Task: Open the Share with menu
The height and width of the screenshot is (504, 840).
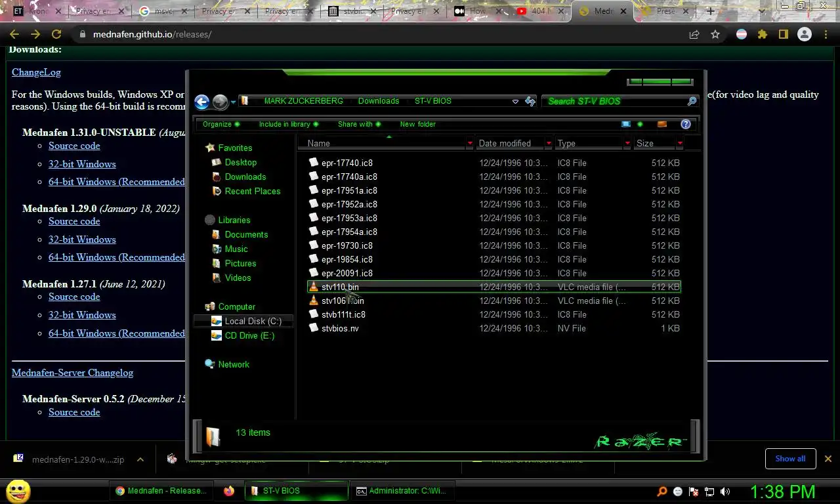Action: [x=359, y=124]
